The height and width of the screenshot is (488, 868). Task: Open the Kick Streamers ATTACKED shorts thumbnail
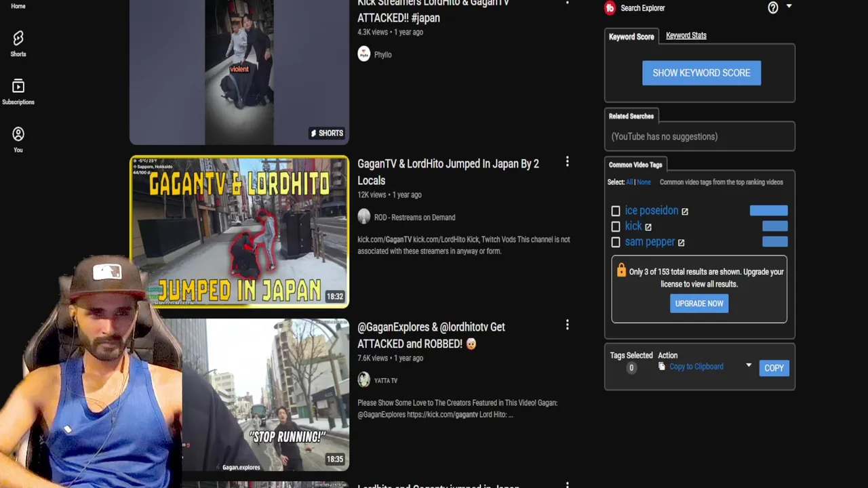tap(239, 72)
